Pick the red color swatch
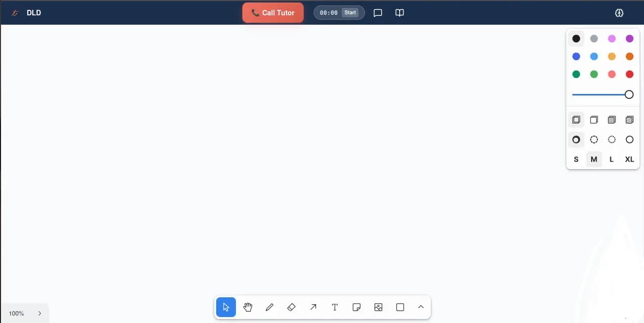The width and height of the screenshot is (644, 323). pos(630,74)
